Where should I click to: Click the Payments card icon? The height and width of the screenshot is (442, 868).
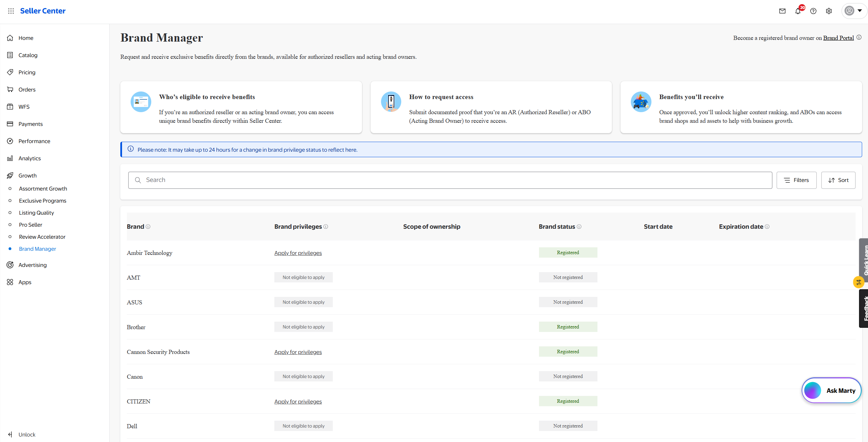pyautogui.click(x=10, y=124)
